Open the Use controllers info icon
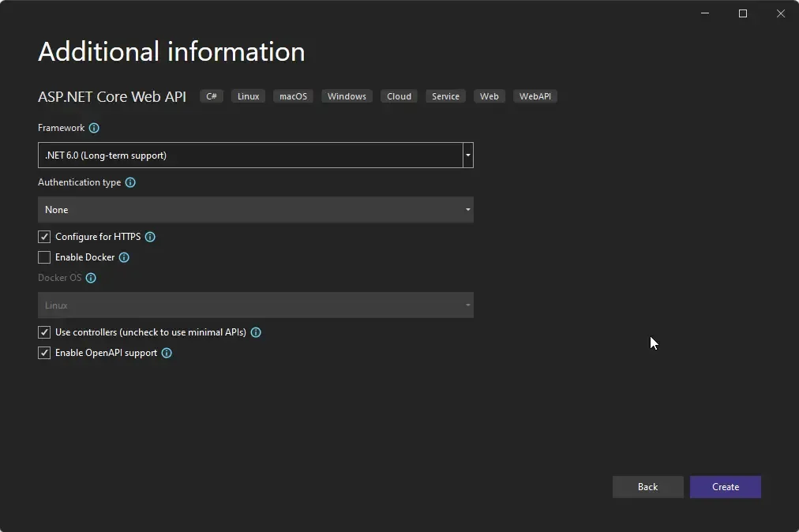Image resolution: width=799 pixels, height=532 pixels. pyautogui.click(x=255, y=332)
